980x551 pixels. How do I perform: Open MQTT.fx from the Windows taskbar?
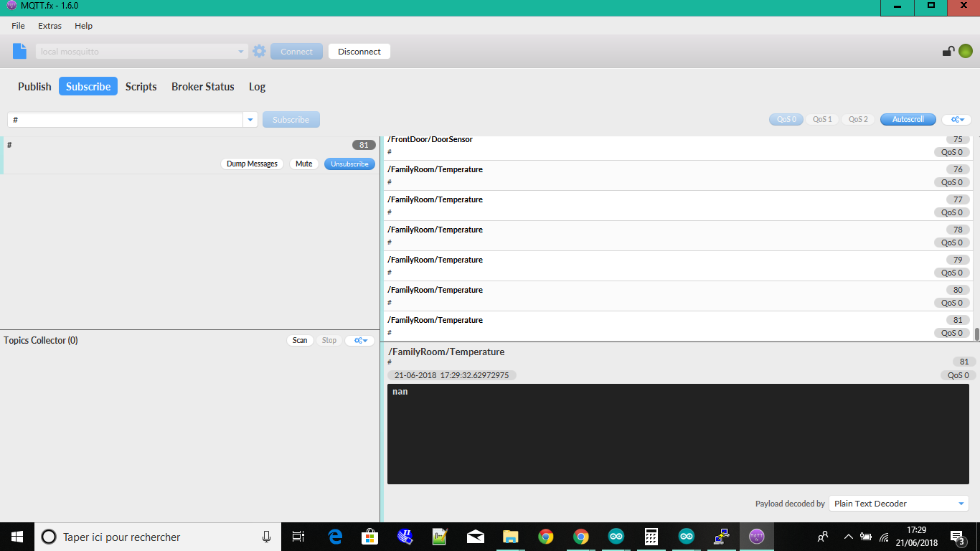click(x=757, y=537)
